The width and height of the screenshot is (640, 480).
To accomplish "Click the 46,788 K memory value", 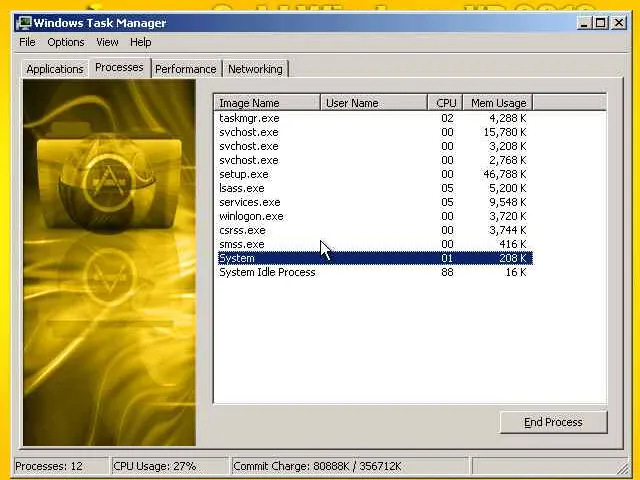I will 505,174.
